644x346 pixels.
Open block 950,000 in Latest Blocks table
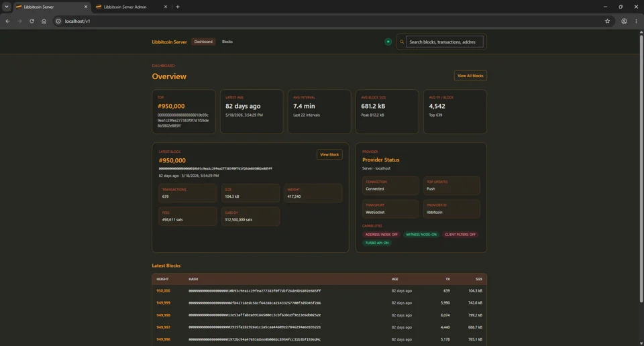click(x=163, y=290)
